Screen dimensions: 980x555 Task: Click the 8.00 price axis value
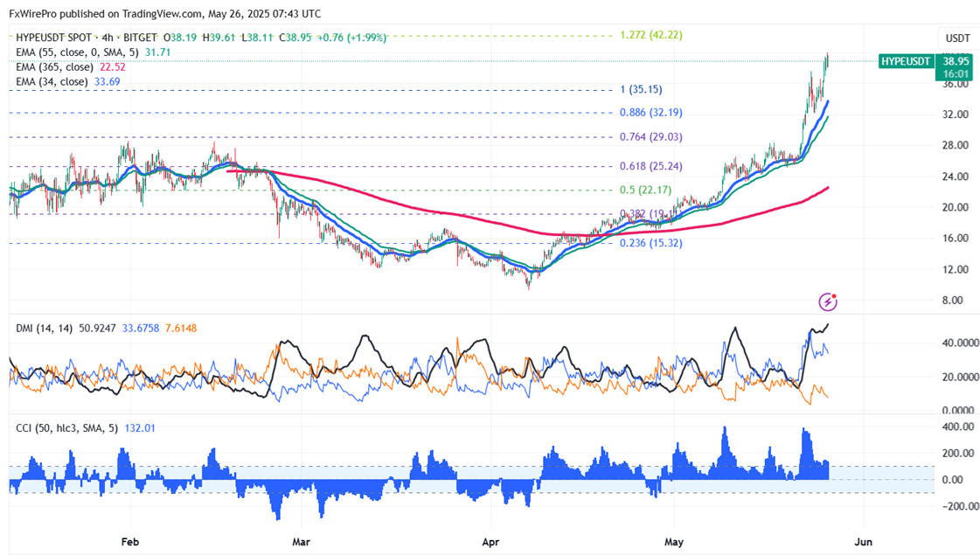coord(953,301)
